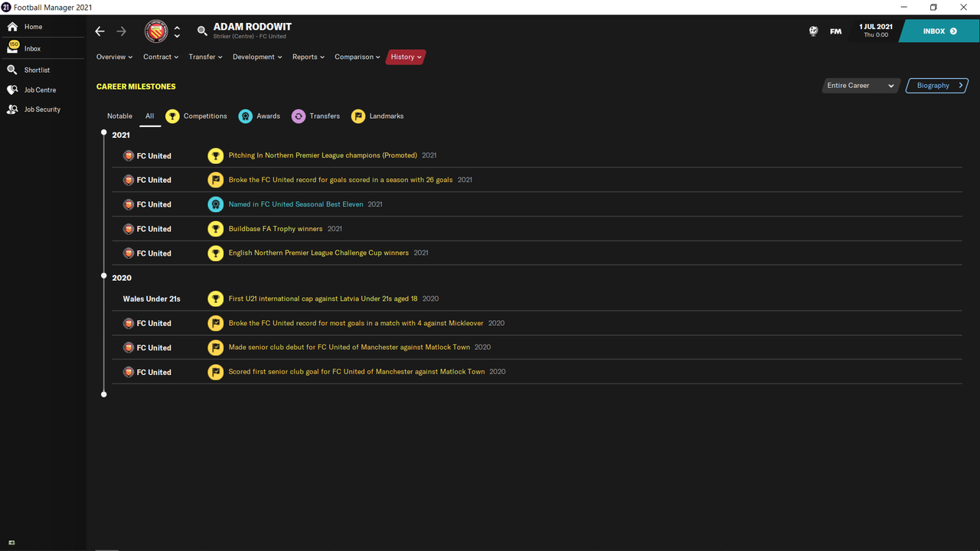980x551 pixels.
Task: Click the globe/world icon near FM
Action: 813,31
